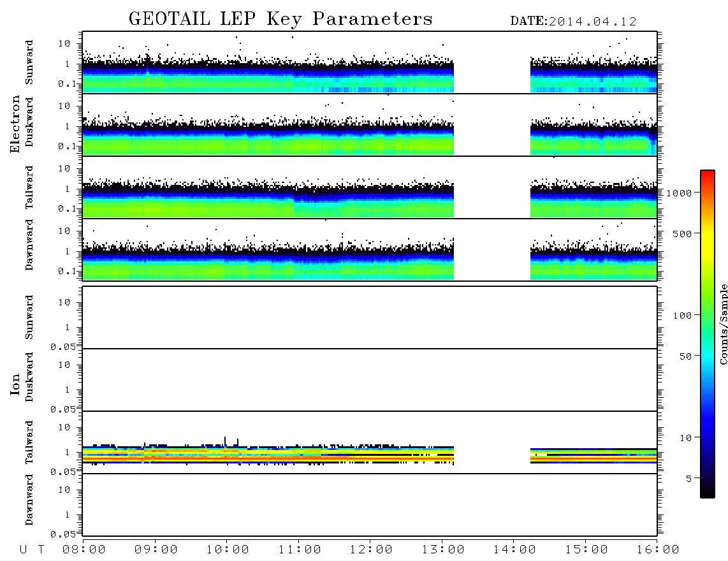Click the Electron Dawnward spectrogram plot
The height and width of the screenshot is (561, 728).
coord(370,249)
